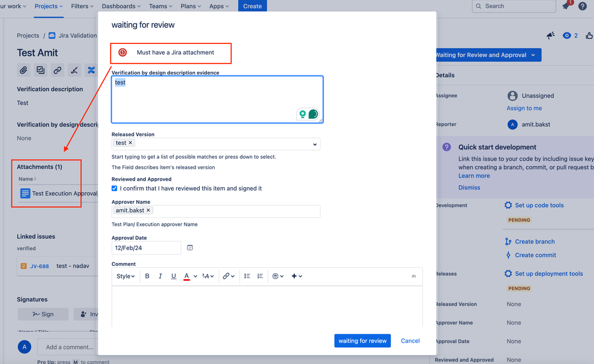Open the Apps menu
Screen dimensions: 594x364
(219, 6)
